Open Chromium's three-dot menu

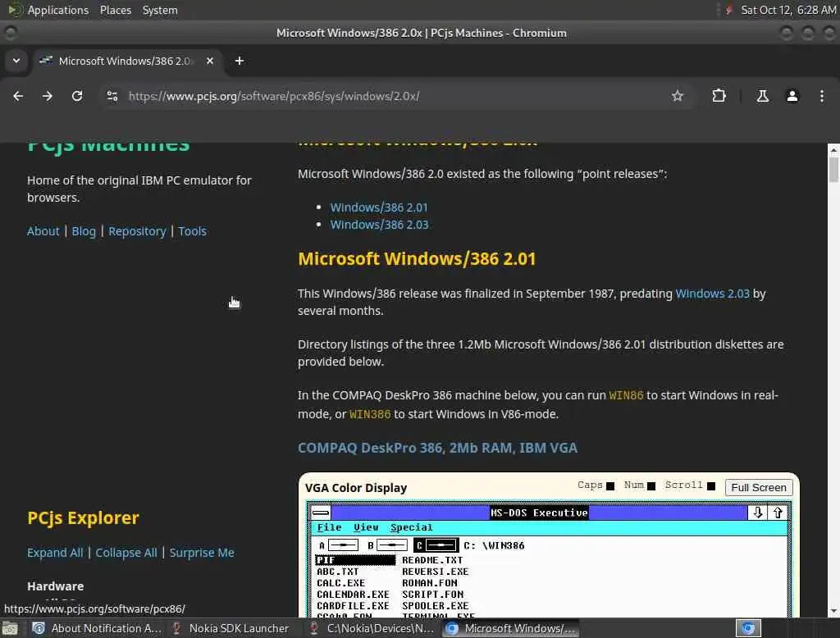pyautogui.click(x=822, y=96)
